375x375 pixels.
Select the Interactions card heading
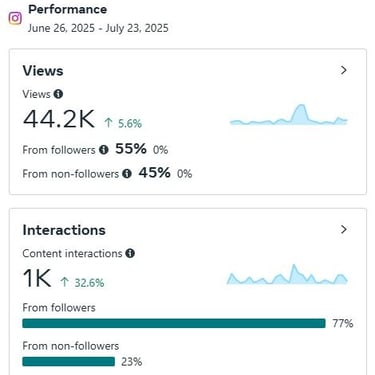tap(64, 230)
